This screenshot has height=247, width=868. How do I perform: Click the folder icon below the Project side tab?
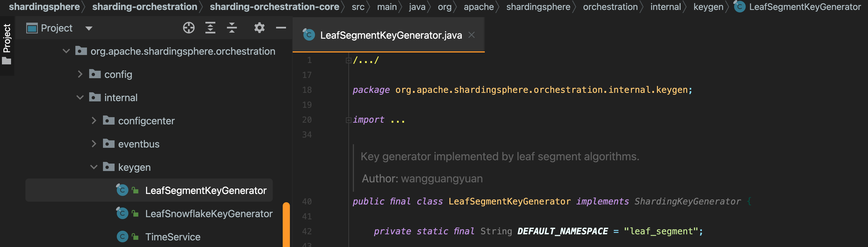click(7, 61)
